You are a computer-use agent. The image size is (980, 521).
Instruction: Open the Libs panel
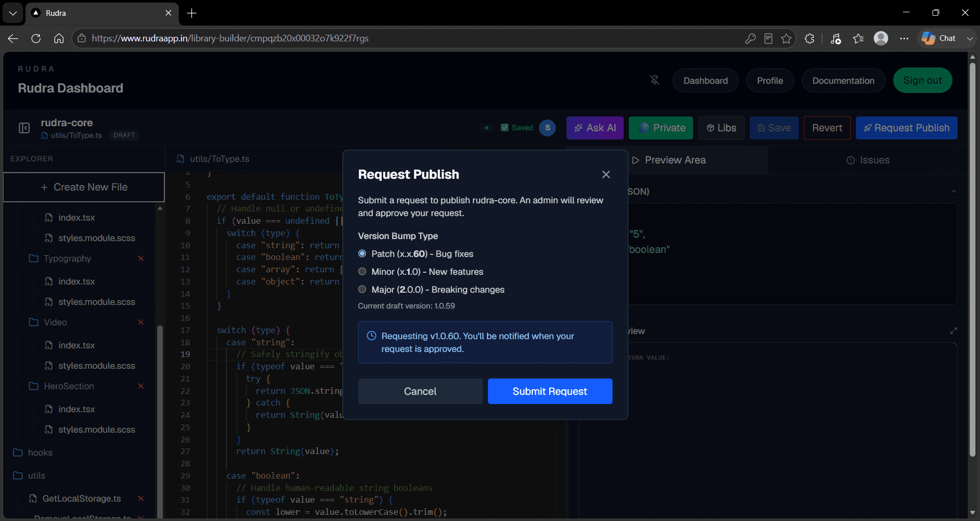click(721, 128)
